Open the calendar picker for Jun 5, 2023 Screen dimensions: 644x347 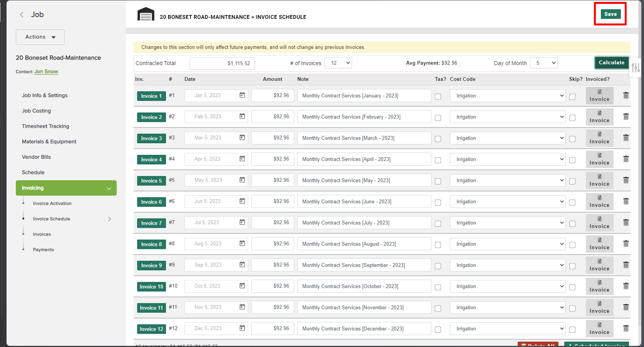(x=242, y=201)
